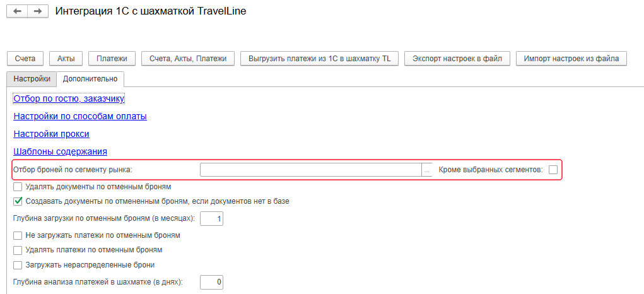
Task: Enable 'Удалять документы по отменным броням'
Action: click(x=18, y=187)
